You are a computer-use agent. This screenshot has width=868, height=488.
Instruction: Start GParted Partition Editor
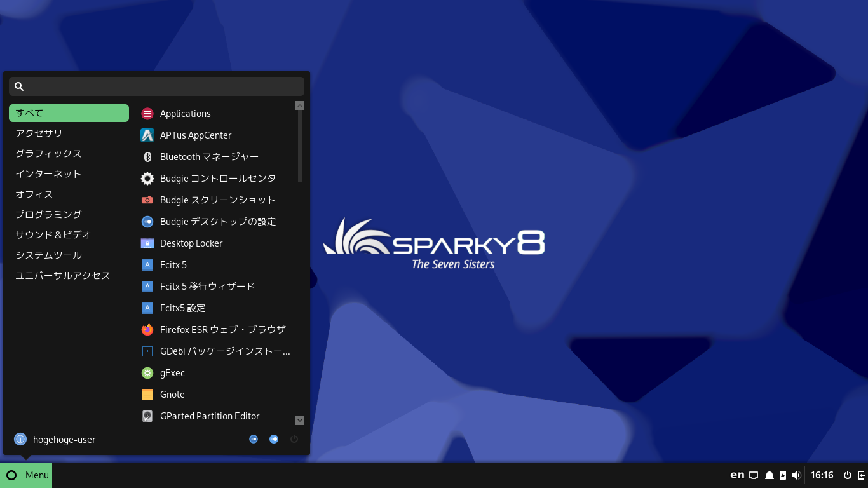[x=215, y=416]
